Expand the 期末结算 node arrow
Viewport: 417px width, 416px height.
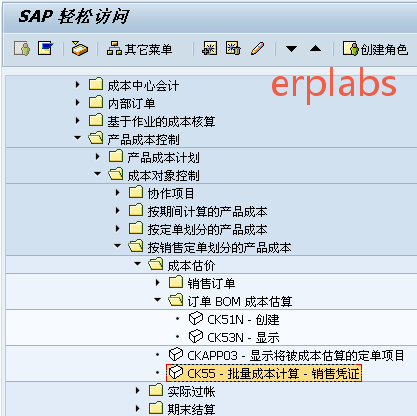137,409
